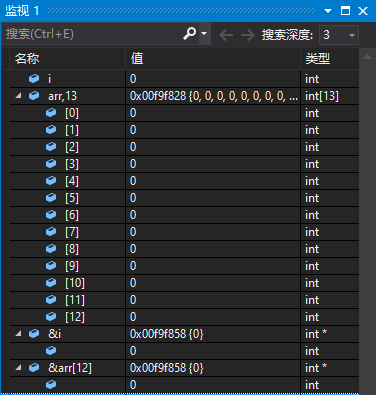Maximize the Watch 1 panel
Viewport: 376px width, 395px height.
coord(345,11)
